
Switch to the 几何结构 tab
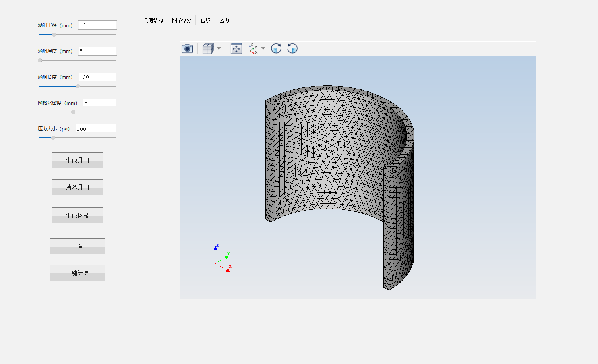153,20
